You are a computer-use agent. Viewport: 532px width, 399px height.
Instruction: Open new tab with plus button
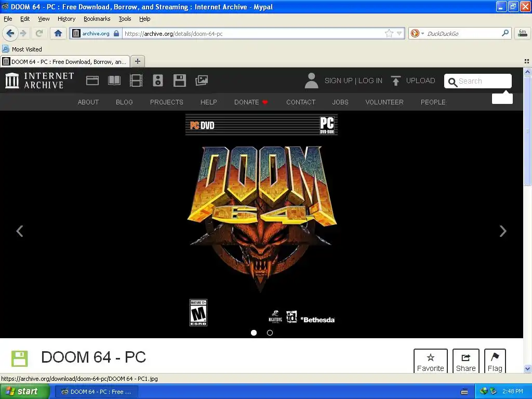click(137, 61)
